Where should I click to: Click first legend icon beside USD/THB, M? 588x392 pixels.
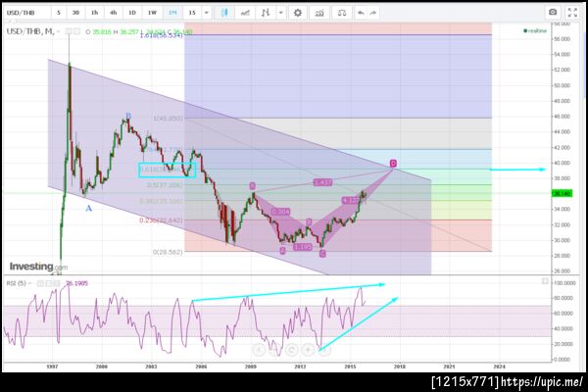[69, 31]
